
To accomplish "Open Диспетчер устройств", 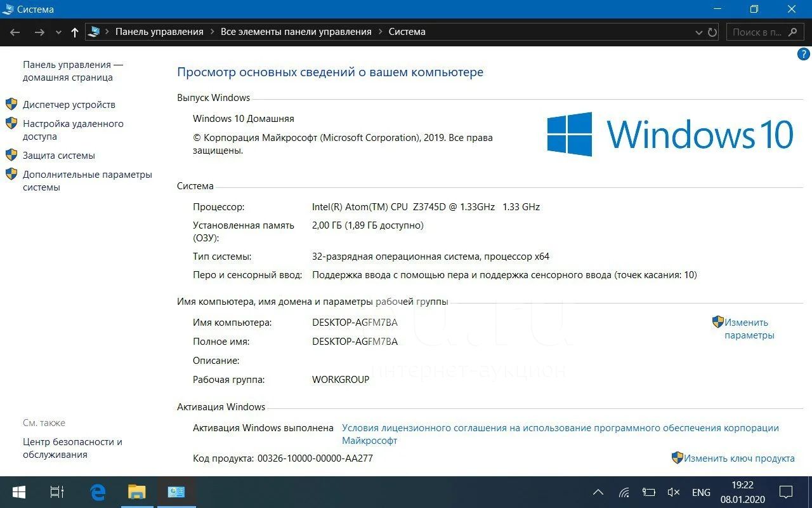I will [69, 105].
